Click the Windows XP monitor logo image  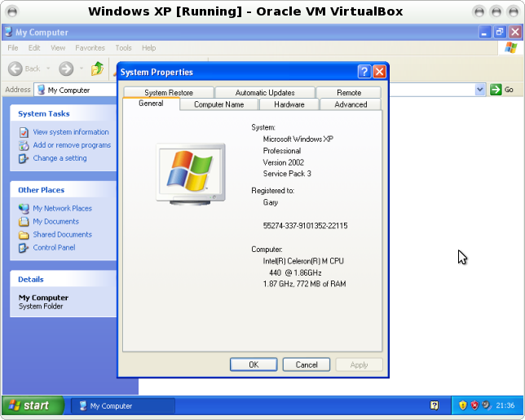coord(191,174)
